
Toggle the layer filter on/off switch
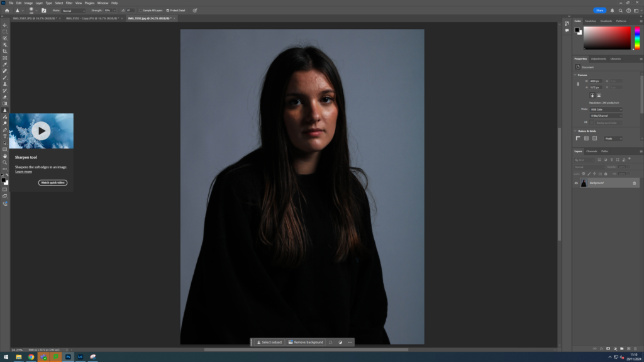(630, 158)
